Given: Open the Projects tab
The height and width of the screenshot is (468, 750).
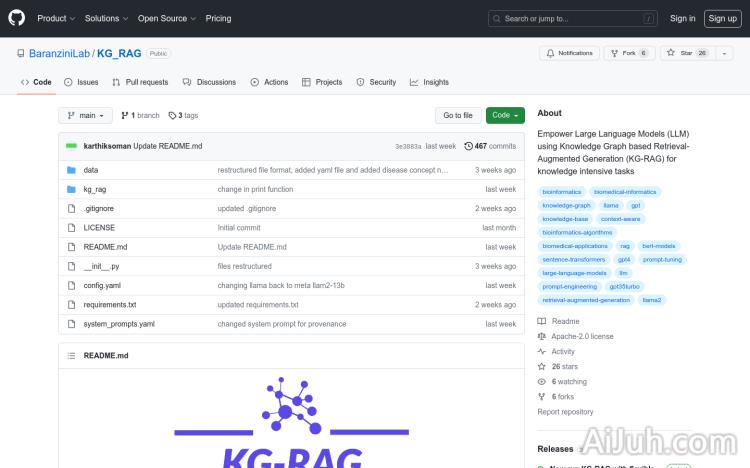Looking at the screenshot, I should tap(322, 82).
